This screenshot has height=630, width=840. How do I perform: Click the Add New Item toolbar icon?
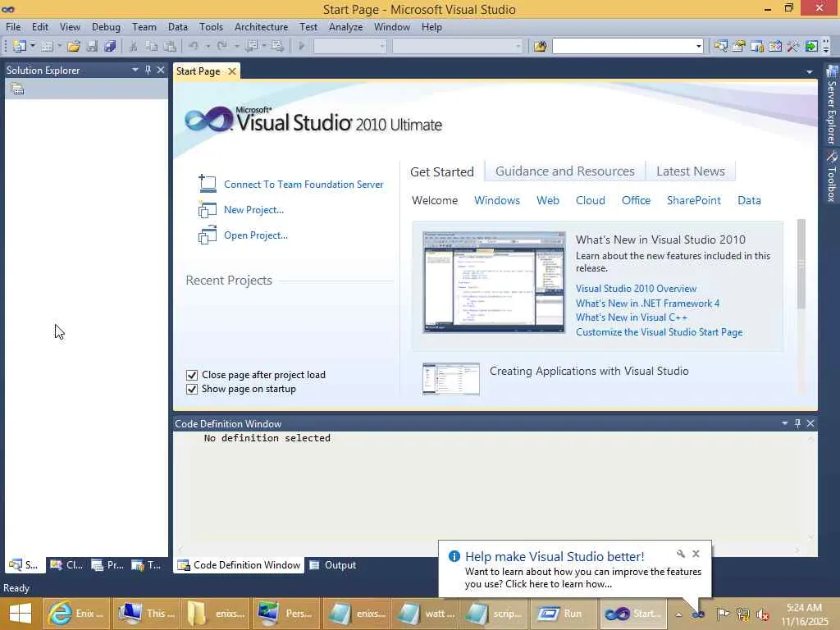pos(47,47)
